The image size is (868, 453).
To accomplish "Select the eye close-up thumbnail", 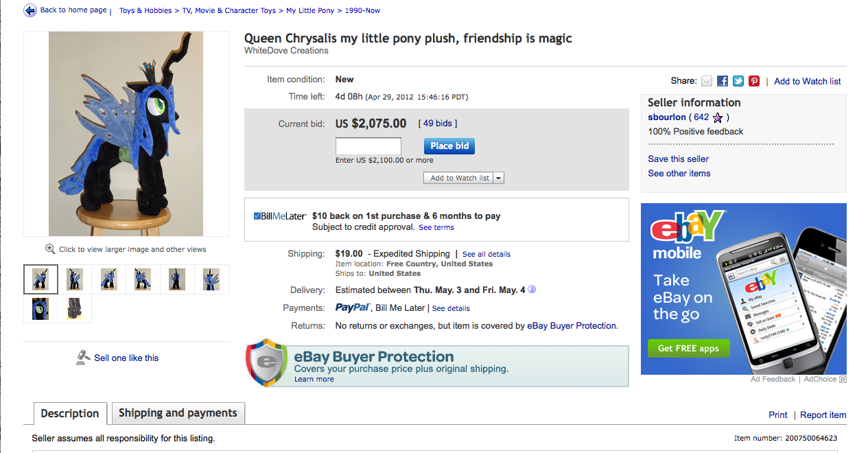I will (x=40, y=309).
